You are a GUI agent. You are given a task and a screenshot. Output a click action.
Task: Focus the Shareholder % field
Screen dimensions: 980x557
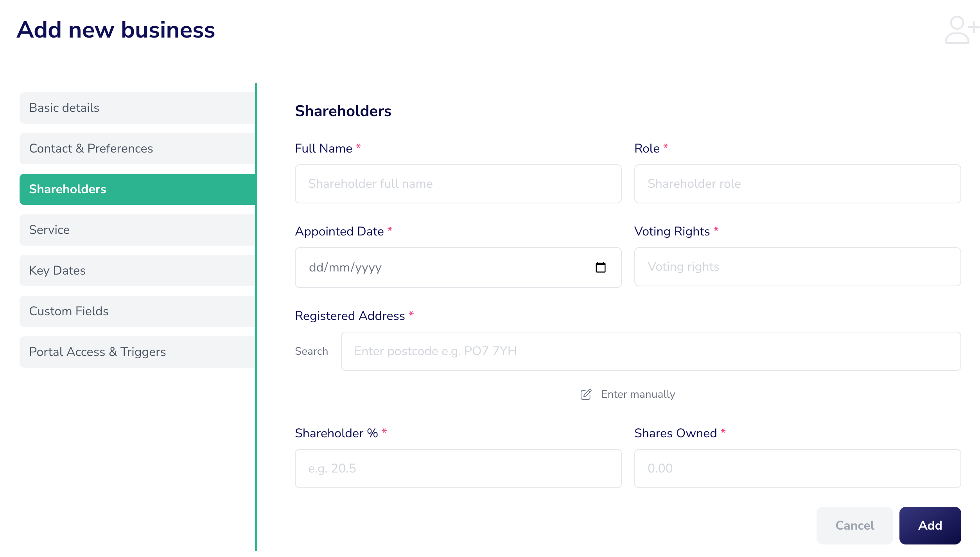pyautogui.click(x=458, y=469)
